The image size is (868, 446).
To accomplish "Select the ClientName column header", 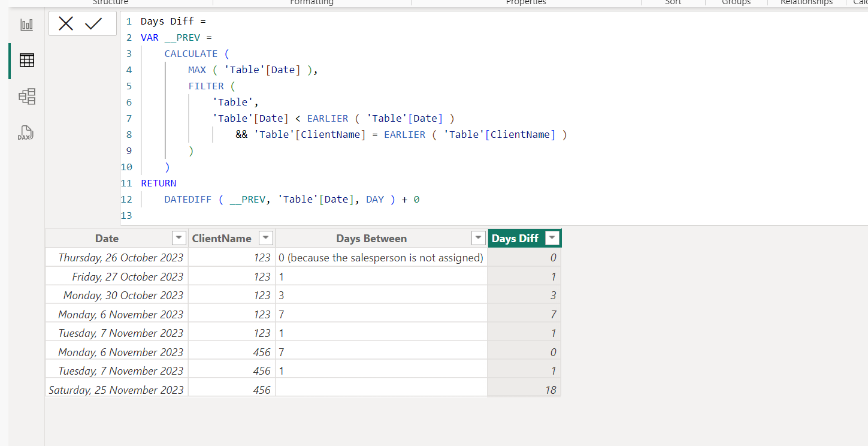I will [222, 239].
